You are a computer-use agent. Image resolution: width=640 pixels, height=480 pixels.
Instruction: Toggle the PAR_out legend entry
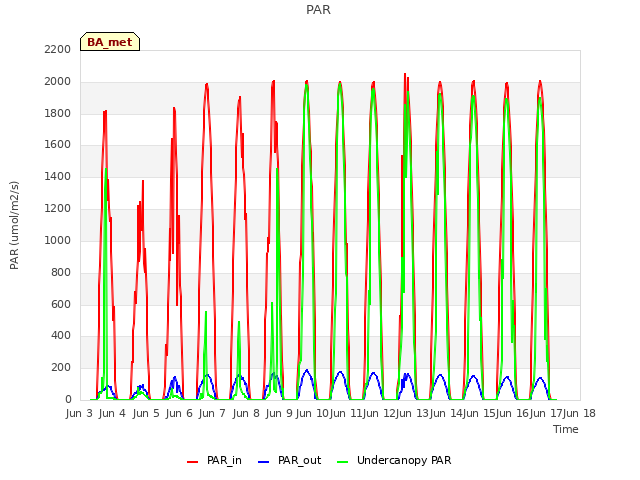tap(289, 460)
